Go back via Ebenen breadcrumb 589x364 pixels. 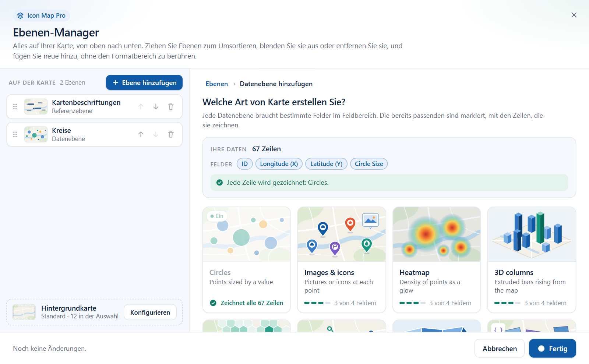[x=217, y=84]
